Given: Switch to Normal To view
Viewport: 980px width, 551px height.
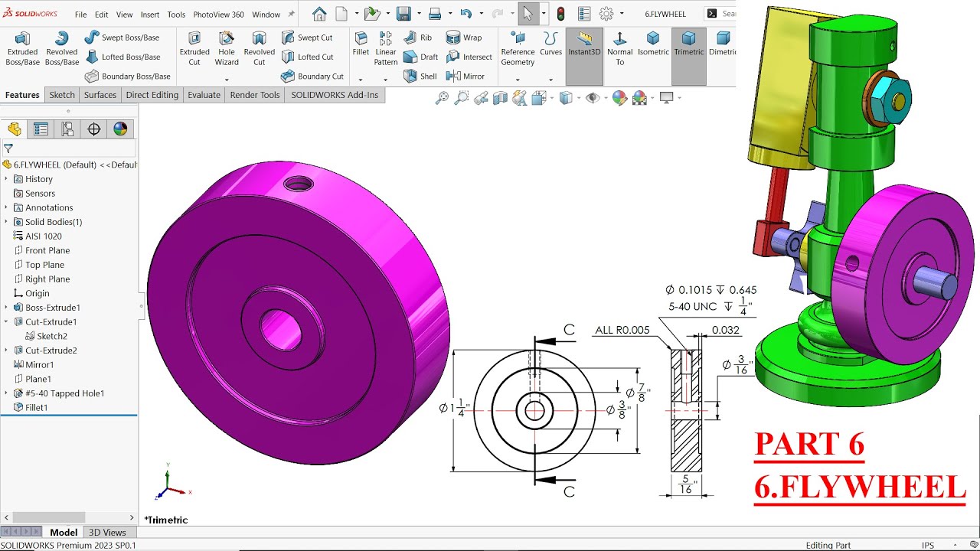Looking at the screenshot, I should [620, 49].
